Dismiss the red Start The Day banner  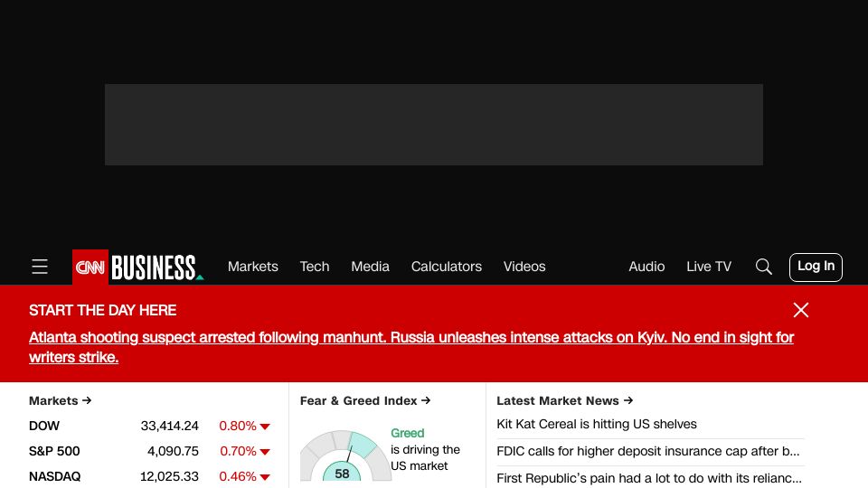pos(800,310)
